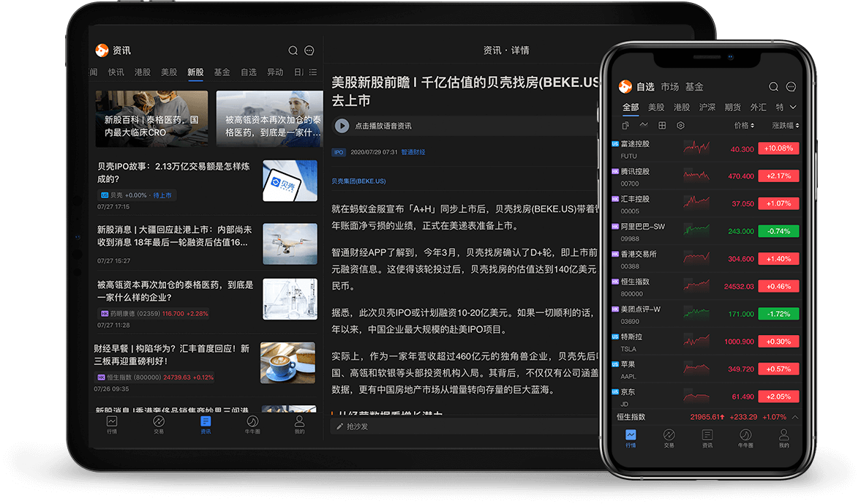Open 香港交易所 00388 row on phone
Viewport: 861px width, 504px height.
[706, 259]
